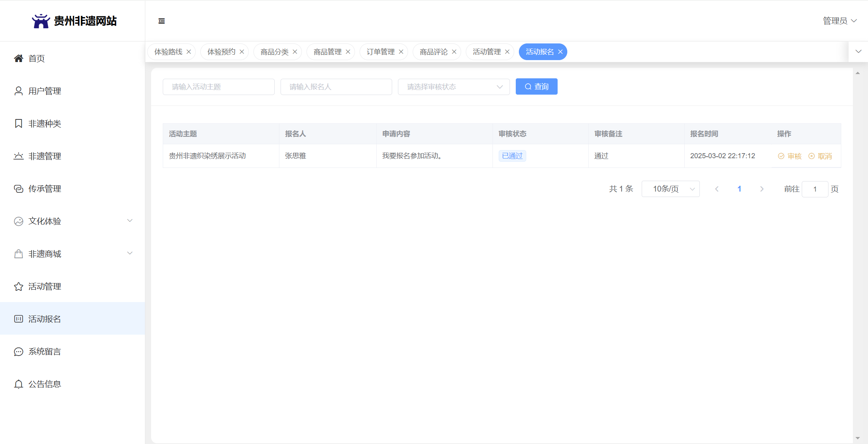Open the 管理员 account dropdown
Image resolution: width=868 pixels, height=444 pixels.
pyautogui.click(x=839, y=21)
